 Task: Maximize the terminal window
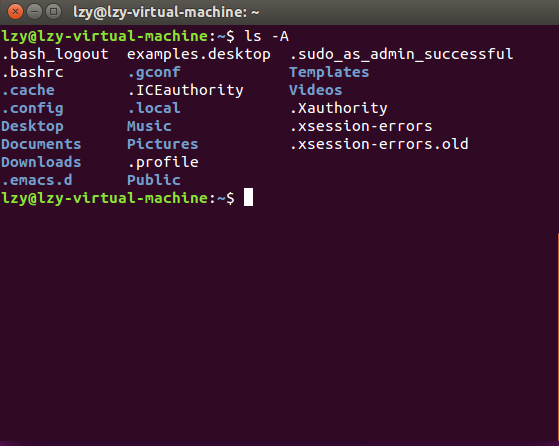click(x=53, y=12)
